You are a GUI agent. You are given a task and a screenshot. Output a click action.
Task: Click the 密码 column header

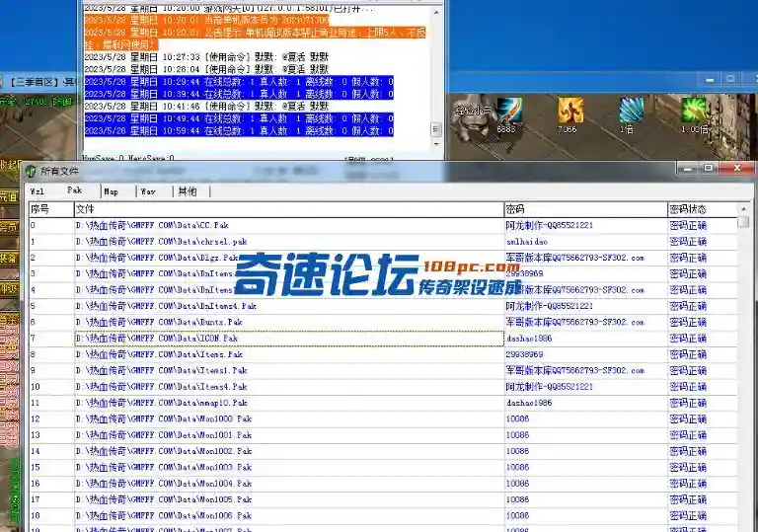point(585,209)
